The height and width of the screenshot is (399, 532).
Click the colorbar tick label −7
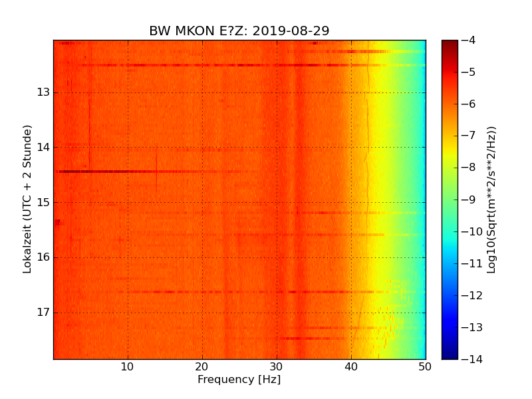point(469,136)
